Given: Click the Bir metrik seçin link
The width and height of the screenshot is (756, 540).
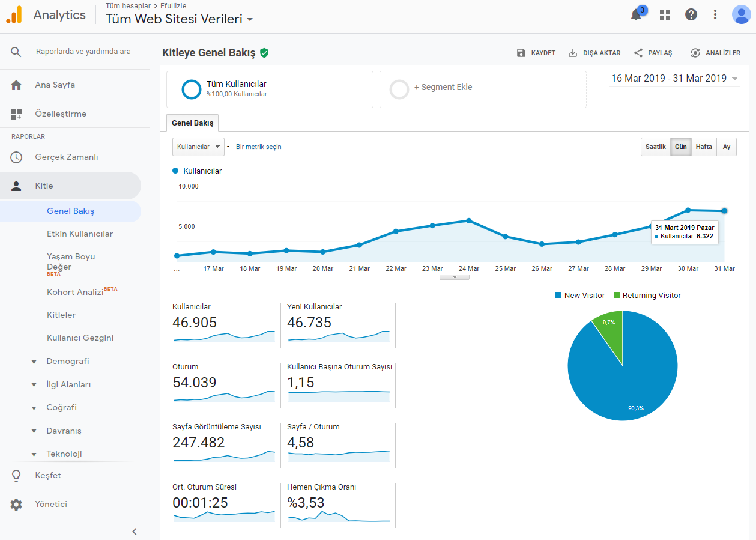Looking at the screenshot, I should pos(258,147).
